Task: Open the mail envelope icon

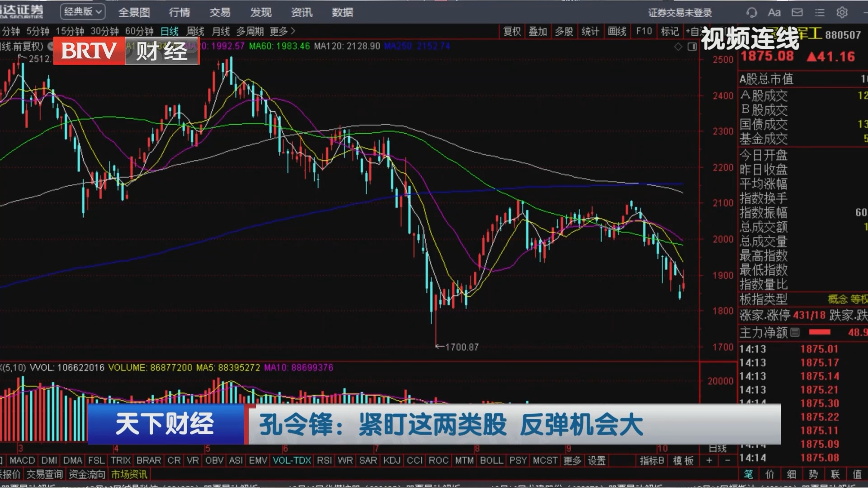Action: [797, 13]
